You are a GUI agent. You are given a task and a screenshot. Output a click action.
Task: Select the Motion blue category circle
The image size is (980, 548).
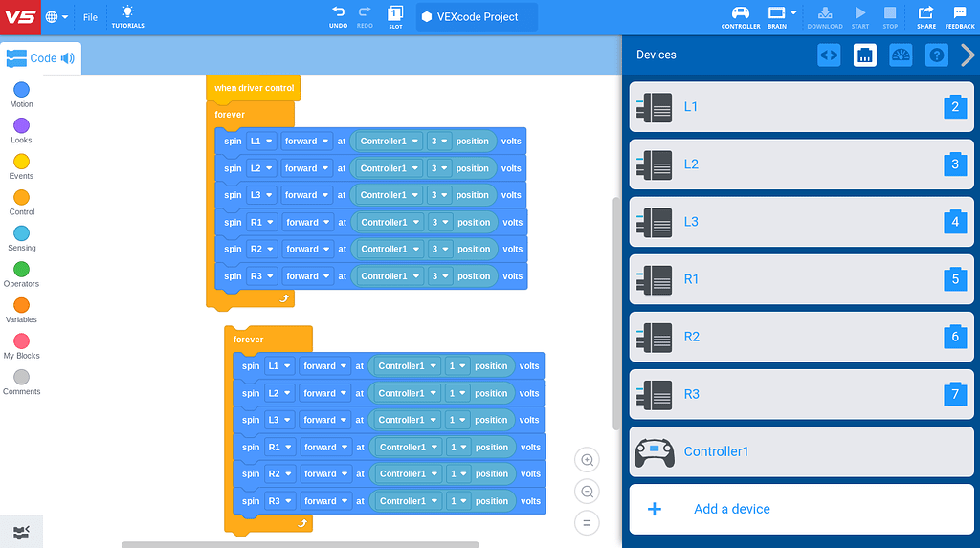(x=21, y=90)
